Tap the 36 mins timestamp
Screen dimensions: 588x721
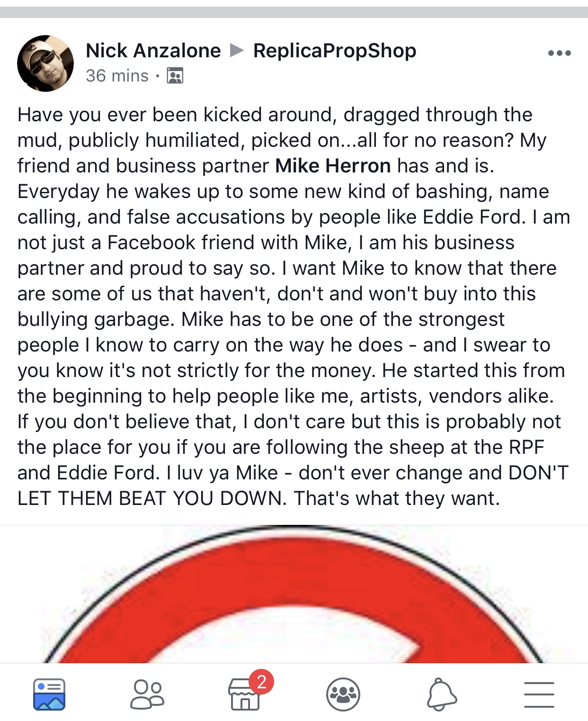tap(117, 76)
